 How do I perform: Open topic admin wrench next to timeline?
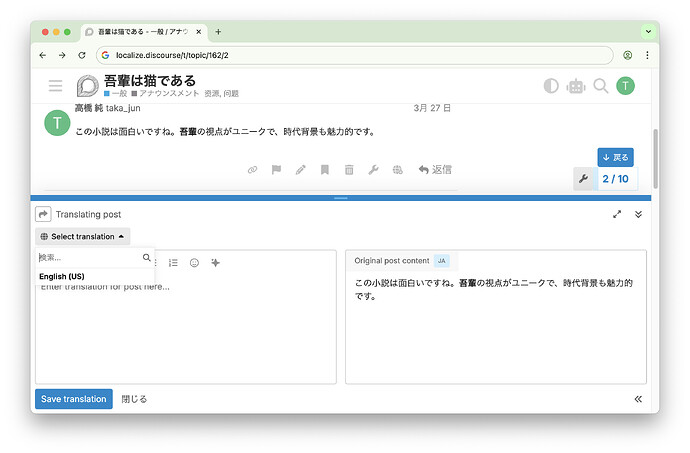[583, 179]
